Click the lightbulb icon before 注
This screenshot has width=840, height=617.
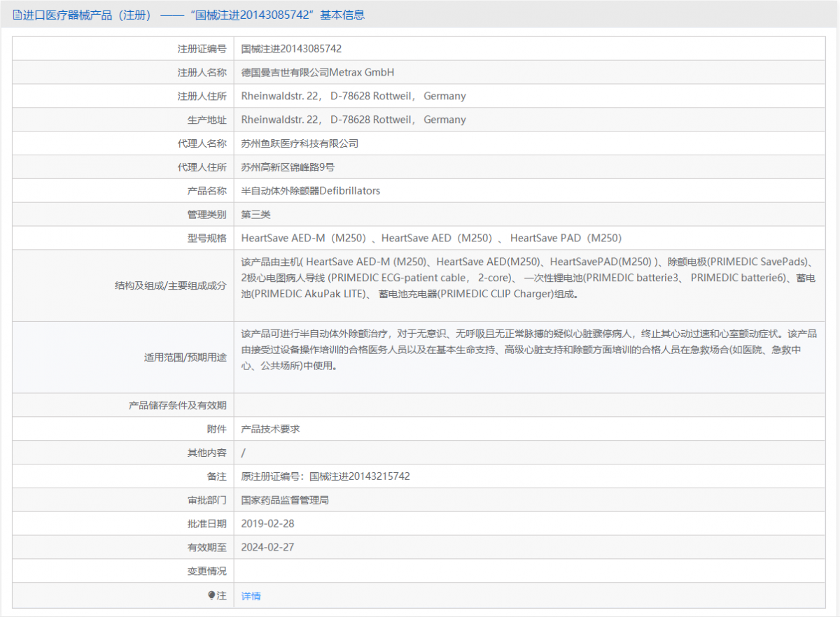pos(212,595)
